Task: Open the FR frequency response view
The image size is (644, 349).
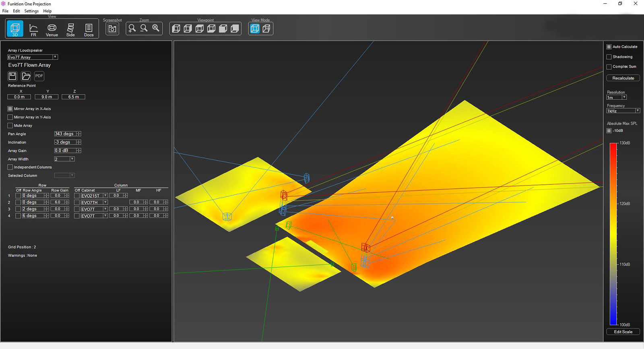Action: [33, 29]
